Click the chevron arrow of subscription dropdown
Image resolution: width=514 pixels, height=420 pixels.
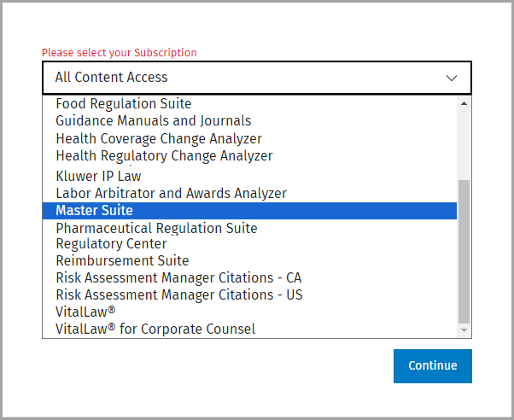[452, 78]
